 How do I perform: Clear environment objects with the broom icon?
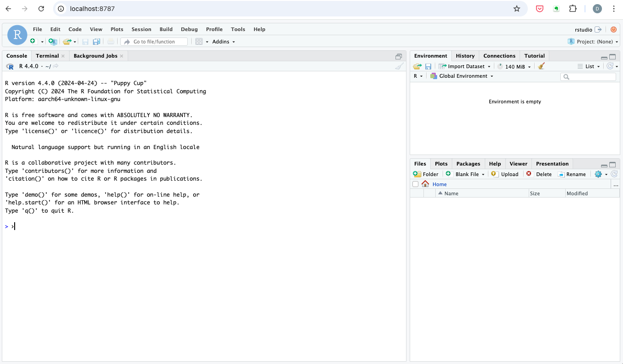(x=541, y=66)
